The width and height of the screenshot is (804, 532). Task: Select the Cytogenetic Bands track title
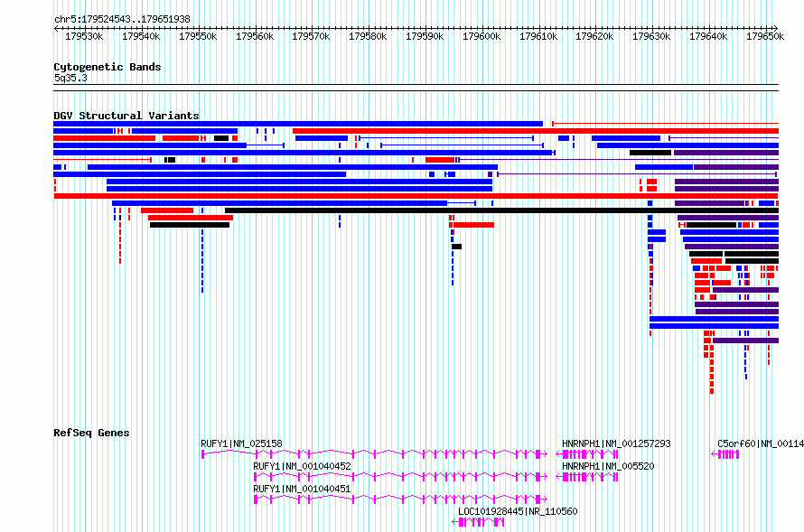click(x=108, y=67)
